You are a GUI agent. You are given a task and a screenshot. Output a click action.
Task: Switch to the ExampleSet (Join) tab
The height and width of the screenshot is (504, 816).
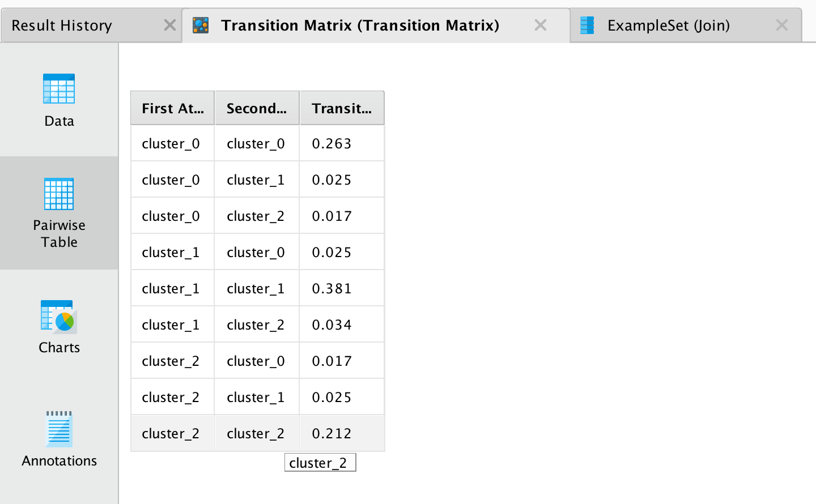pyautogui.click(x=669, y=25)
